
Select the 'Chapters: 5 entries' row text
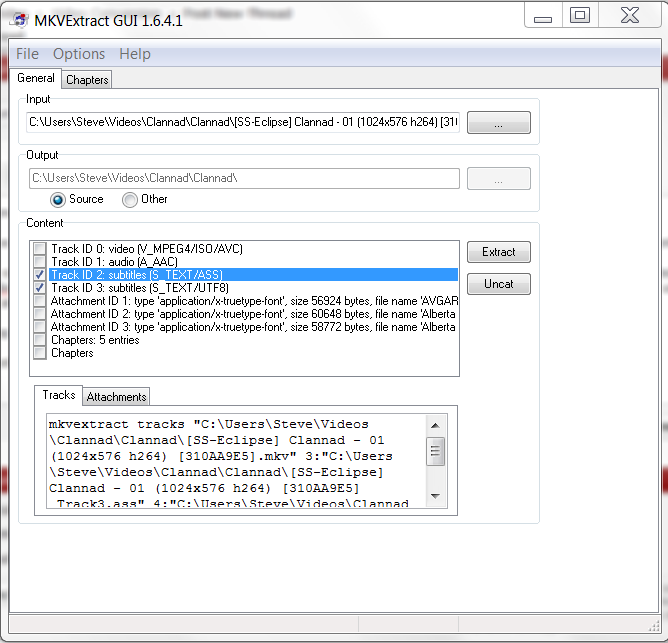(95, 340)
